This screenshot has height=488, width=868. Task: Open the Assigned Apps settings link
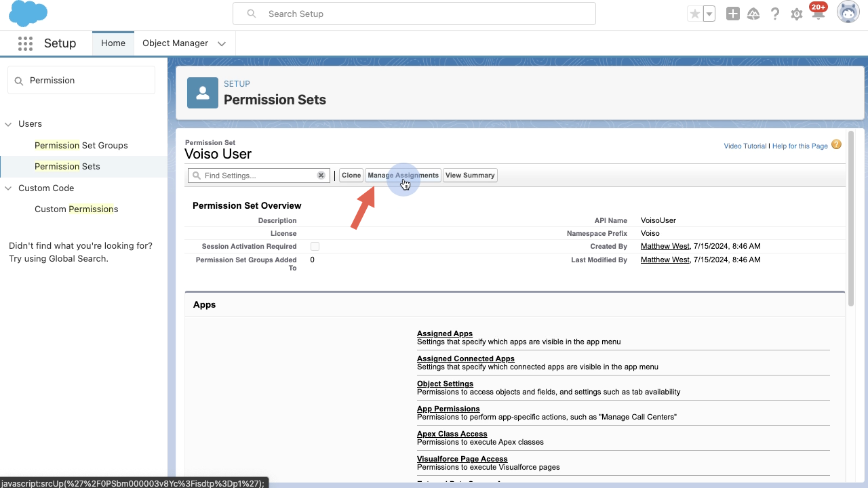(x=445, y=333)
